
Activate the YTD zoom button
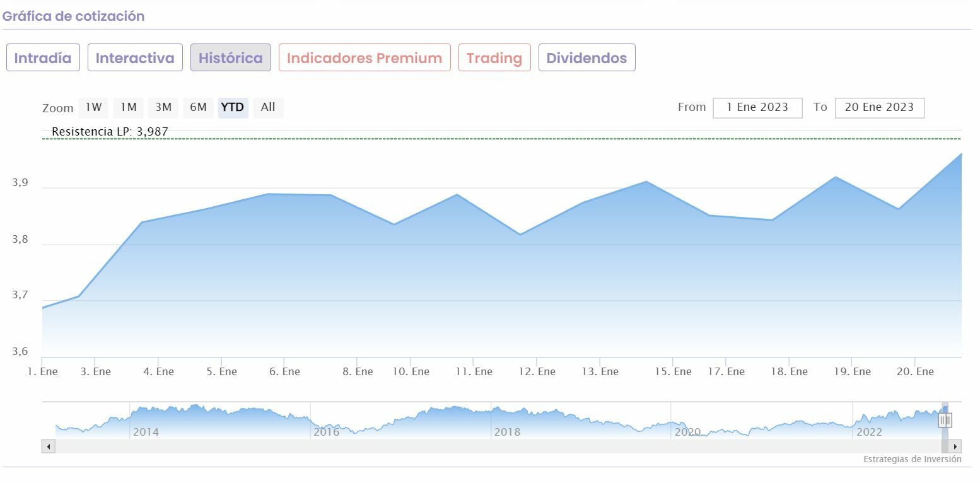pyautogui.click(x=233, y=108)
